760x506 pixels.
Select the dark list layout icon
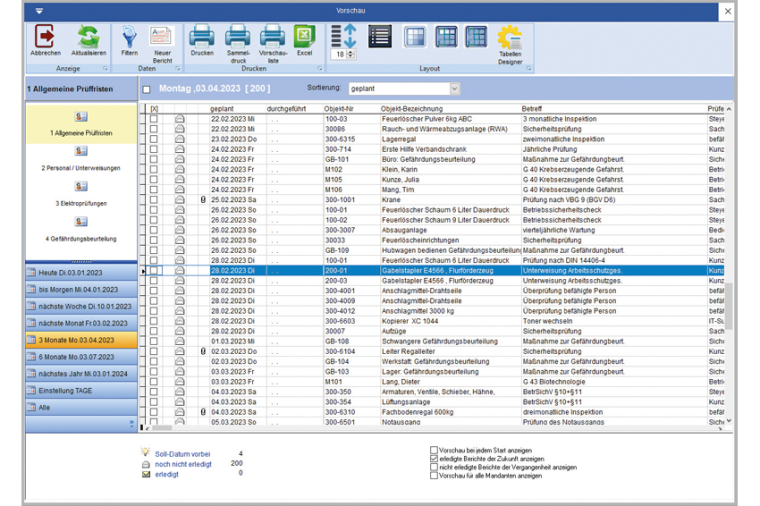tap(380, 36)
